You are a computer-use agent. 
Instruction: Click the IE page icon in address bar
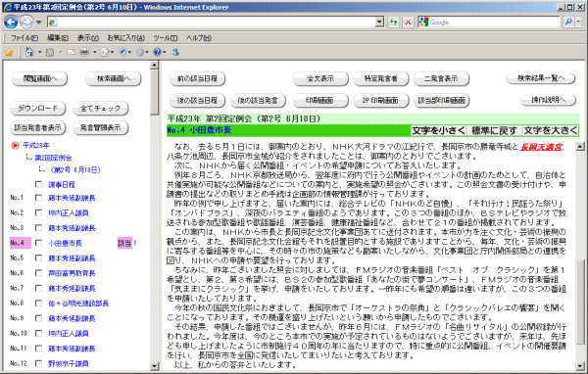tap(53, 23)
